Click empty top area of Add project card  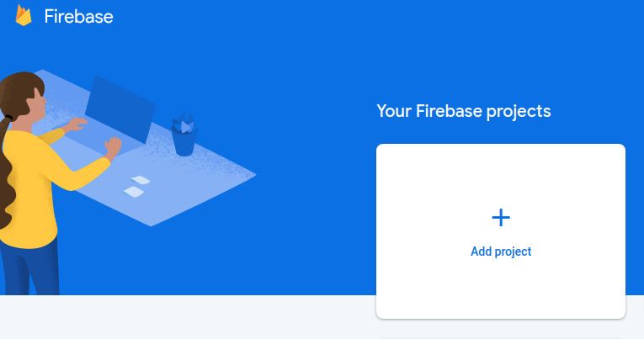(501, 172)
